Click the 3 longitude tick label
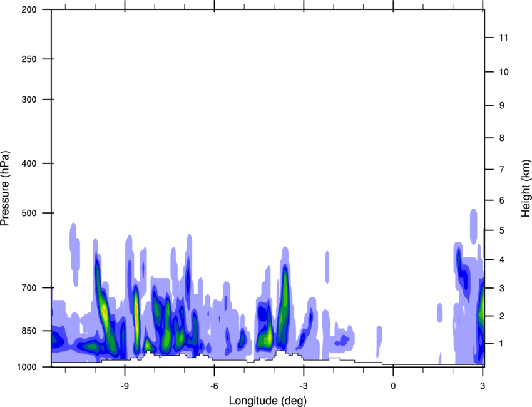 tap(483, 386)
